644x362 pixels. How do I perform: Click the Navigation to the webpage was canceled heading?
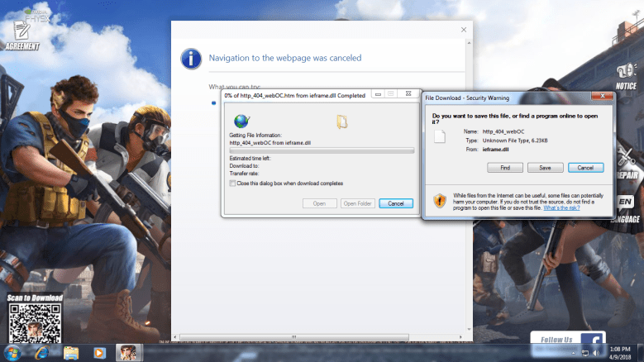(x=285, y=58)
